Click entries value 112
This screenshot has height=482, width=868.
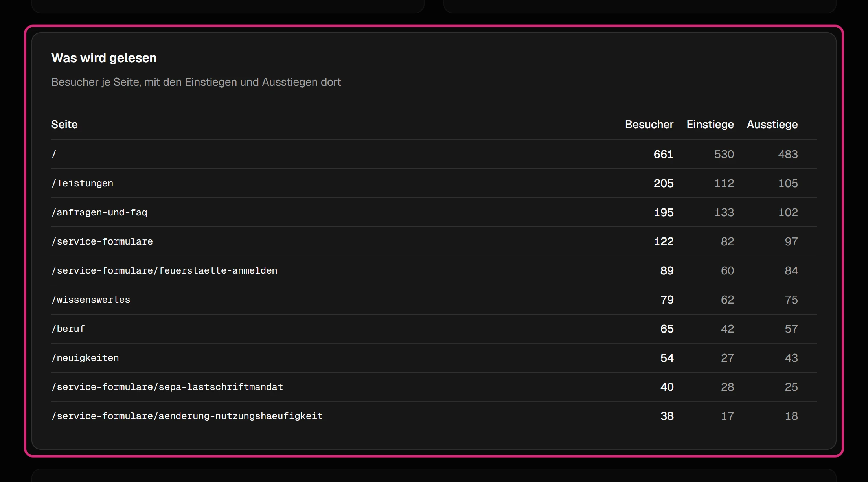[x=724, y=183]
